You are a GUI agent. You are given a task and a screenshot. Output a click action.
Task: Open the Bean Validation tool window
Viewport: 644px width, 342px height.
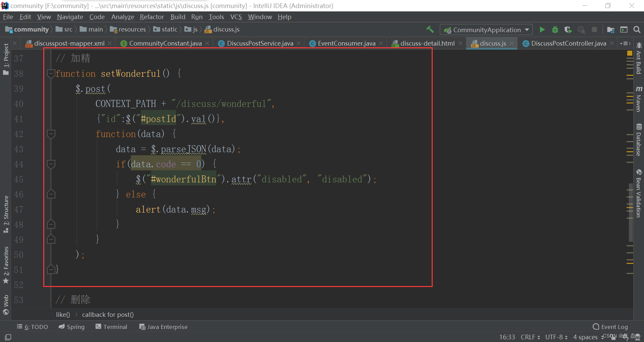pos(639,193)
